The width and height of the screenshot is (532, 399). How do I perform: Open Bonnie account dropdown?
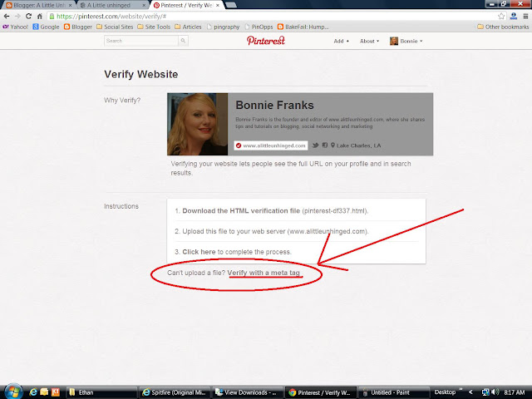point(411,41)
